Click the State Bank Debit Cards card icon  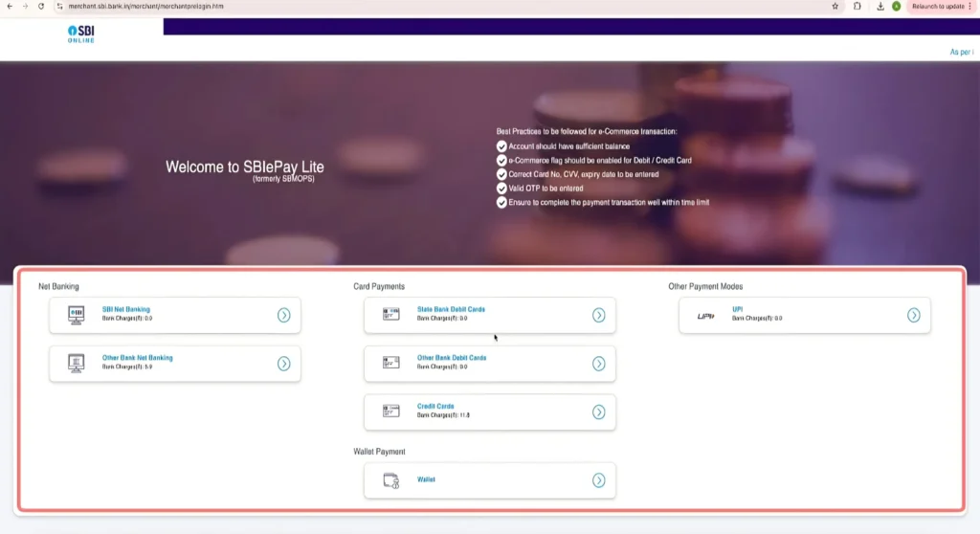click(x=390, y=314)
